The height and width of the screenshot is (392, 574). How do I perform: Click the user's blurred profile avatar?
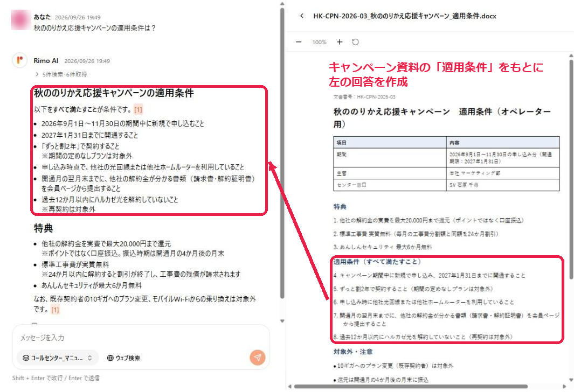coord(20,20)
